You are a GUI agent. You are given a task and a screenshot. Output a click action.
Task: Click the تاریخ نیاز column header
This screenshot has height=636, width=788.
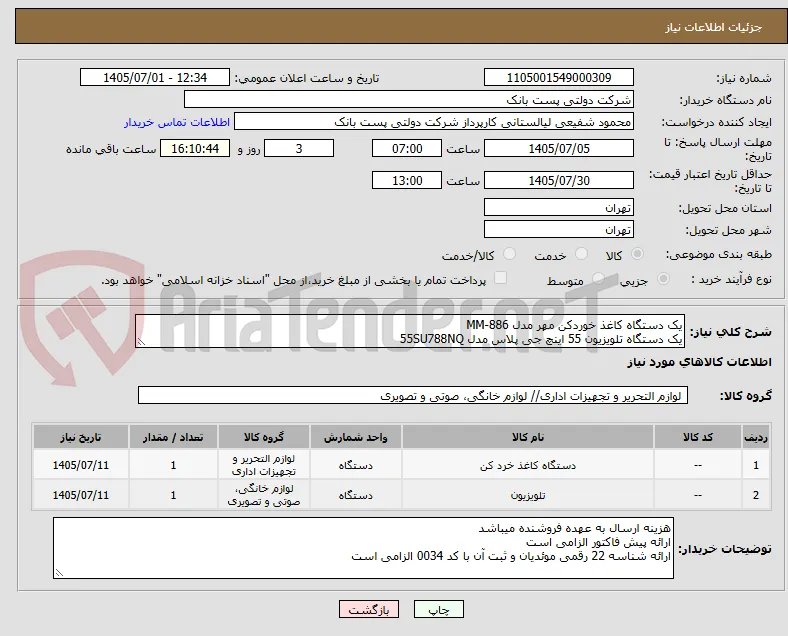point(81,438)
